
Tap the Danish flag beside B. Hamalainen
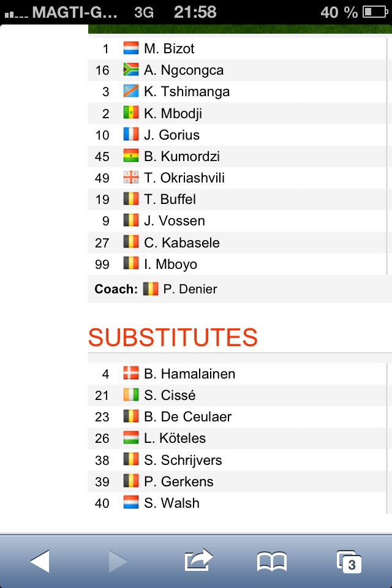pos(131,374)
